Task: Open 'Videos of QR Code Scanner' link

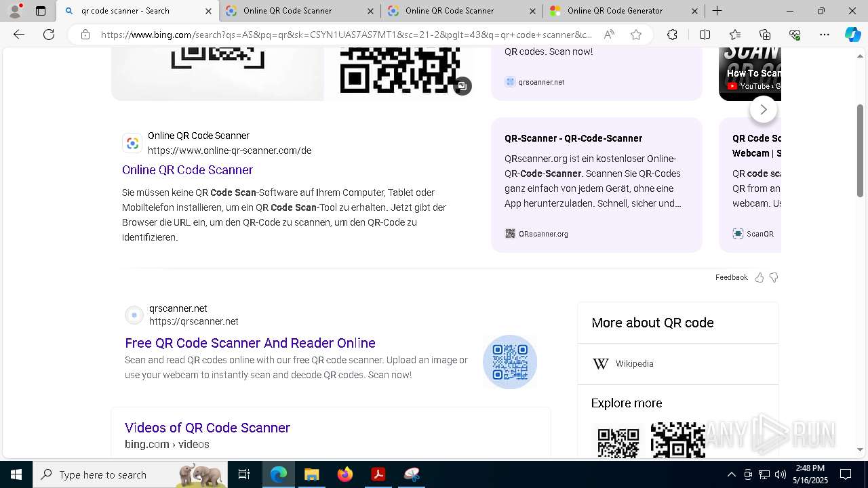Action: [x=208, y=428]
